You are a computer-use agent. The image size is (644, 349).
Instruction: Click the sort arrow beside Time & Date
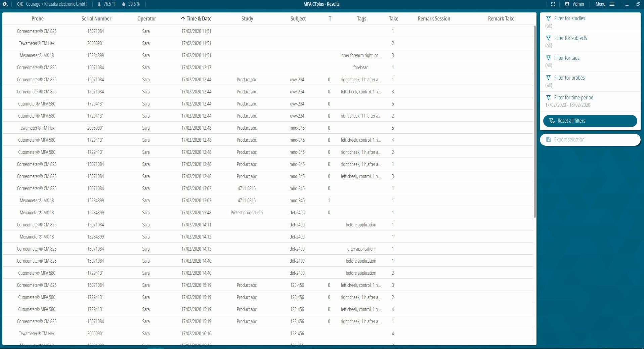183,18
